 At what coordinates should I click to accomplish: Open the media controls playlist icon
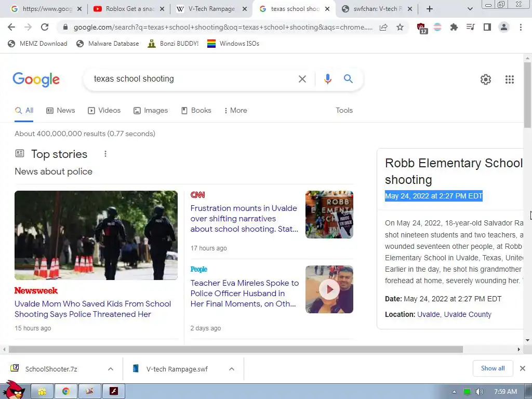[x=470, y=27]
